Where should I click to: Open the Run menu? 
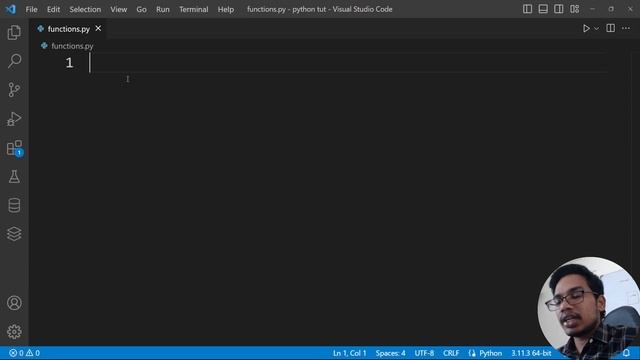point(162,9)
